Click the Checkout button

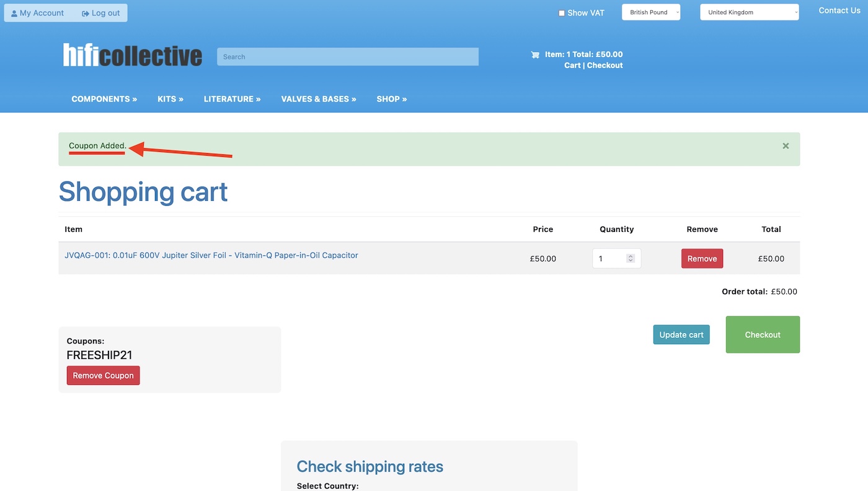(x=762, y=335)
